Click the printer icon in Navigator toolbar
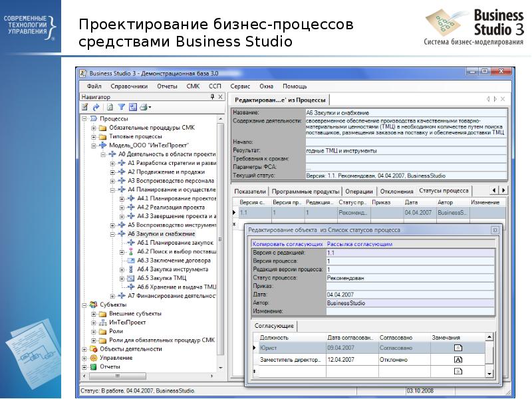This screenshot has height=399, width=532. (x=144, y=107)
